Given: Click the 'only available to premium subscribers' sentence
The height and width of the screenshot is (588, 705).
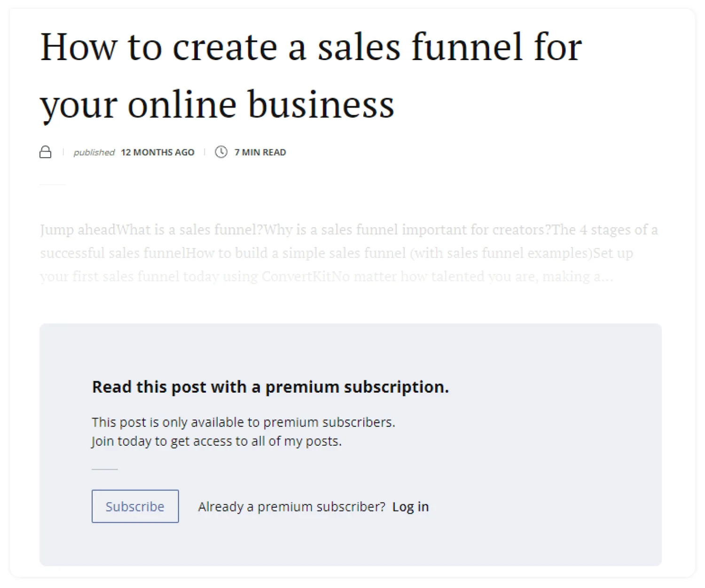Looking at the screenshot, I should [243, 422].
